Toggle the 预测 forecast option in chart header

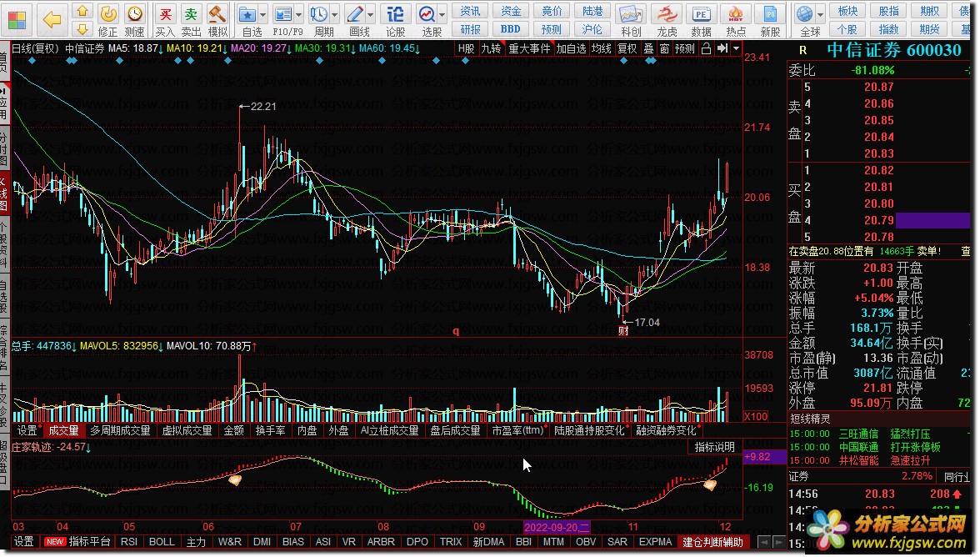(x=684, y=48)
